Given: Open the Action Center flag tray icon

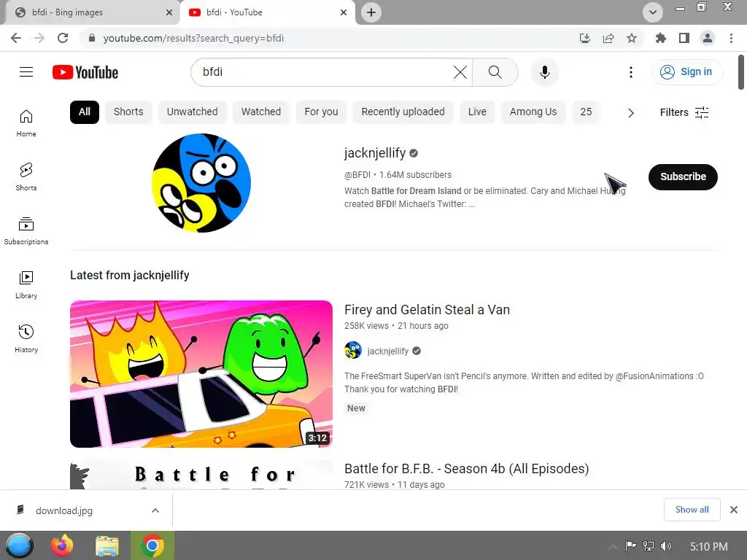Looking at the screenshot, I should (x=631, y=546).
